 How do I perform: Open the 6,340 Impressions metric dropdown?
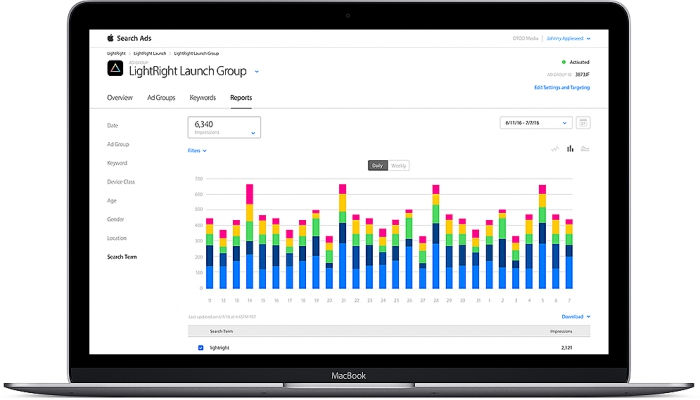tap(224, 127)
